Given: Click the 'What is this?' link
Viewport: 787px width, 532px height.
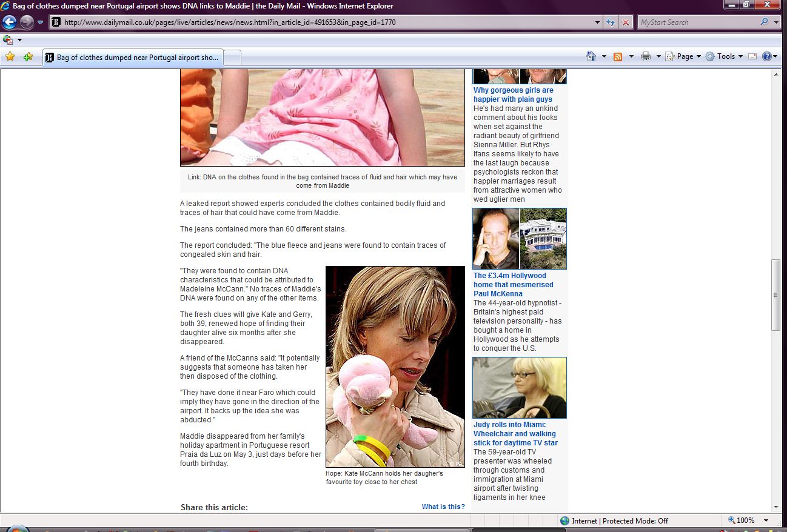Looking at the screenshot, I should coord(443,507).
